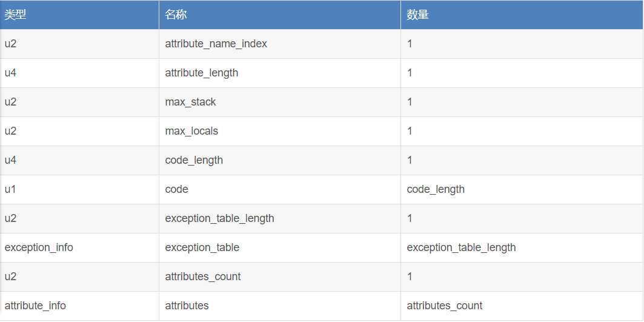644x322 pixels.
Task: Select the attribute_length name cell
Action: [x=201, y=73]
